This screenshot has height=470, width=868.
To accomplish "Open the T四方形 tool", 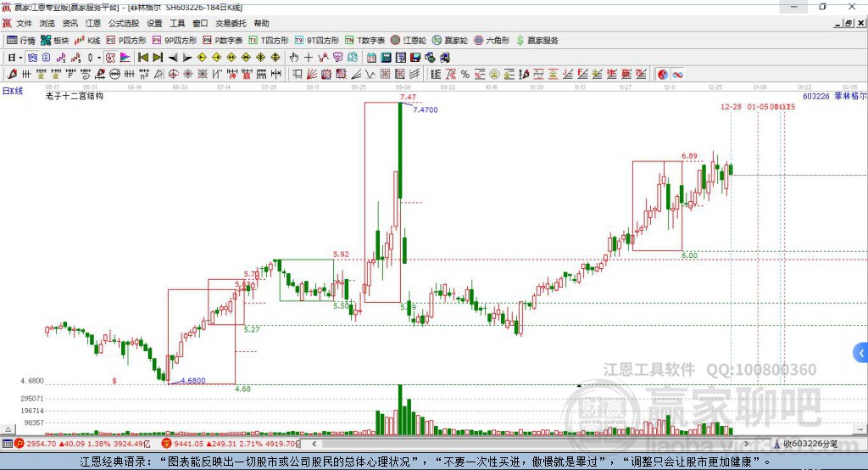I will point(269,41).
